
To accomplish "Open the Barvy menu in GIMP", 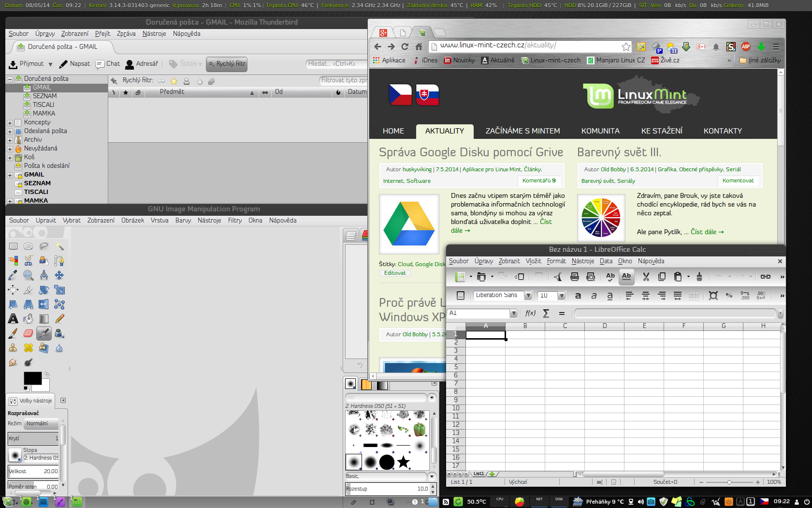I will tap(183, 221).
